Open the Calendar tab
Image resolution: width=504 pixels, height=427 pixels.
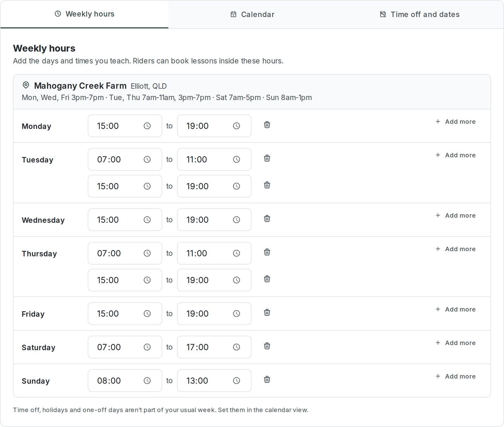(x=252, y=14)
